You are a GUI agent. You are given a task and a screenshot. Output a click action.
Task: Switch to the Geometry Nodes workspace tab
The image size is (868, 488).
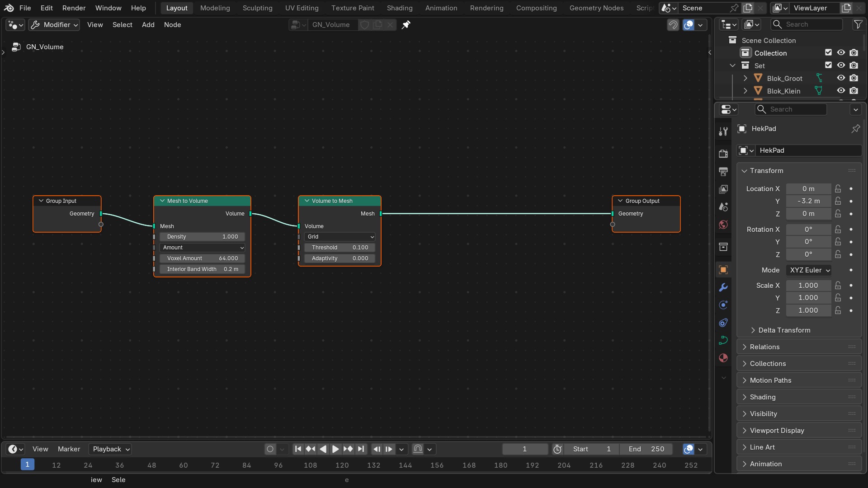pyautogui.click(x=596, y=8)
